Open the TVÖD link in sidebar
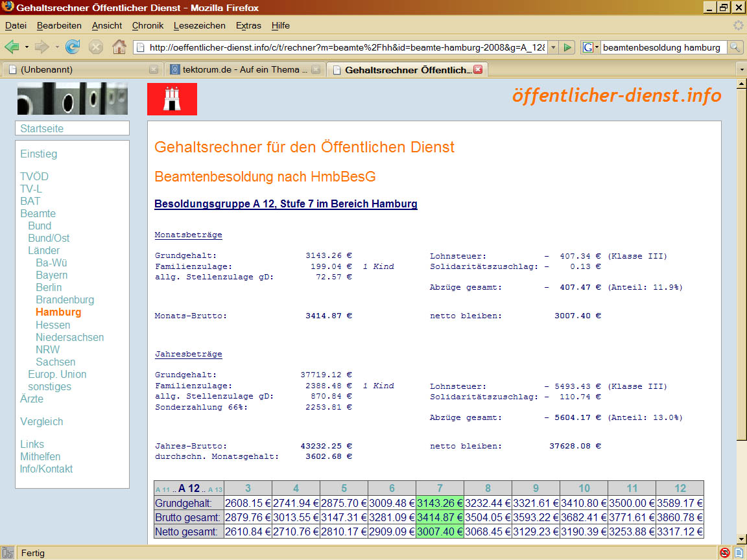747x560 pixels. point(34,176)
